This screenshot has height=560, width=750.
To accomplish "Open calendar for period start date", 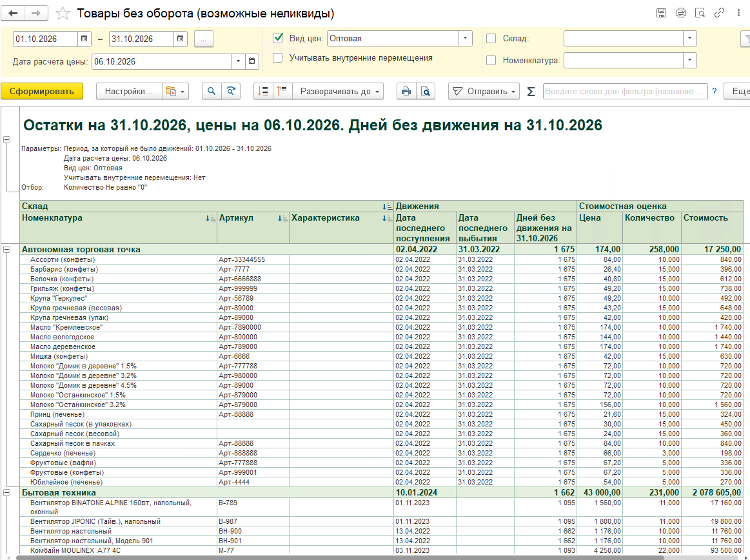I will point(84,39).
